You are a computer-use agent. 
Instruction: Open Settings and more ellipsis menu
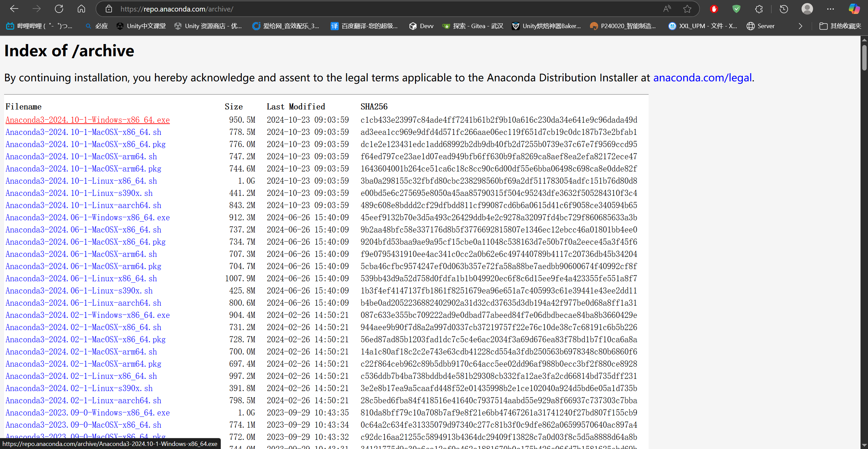tap(830, 9)
